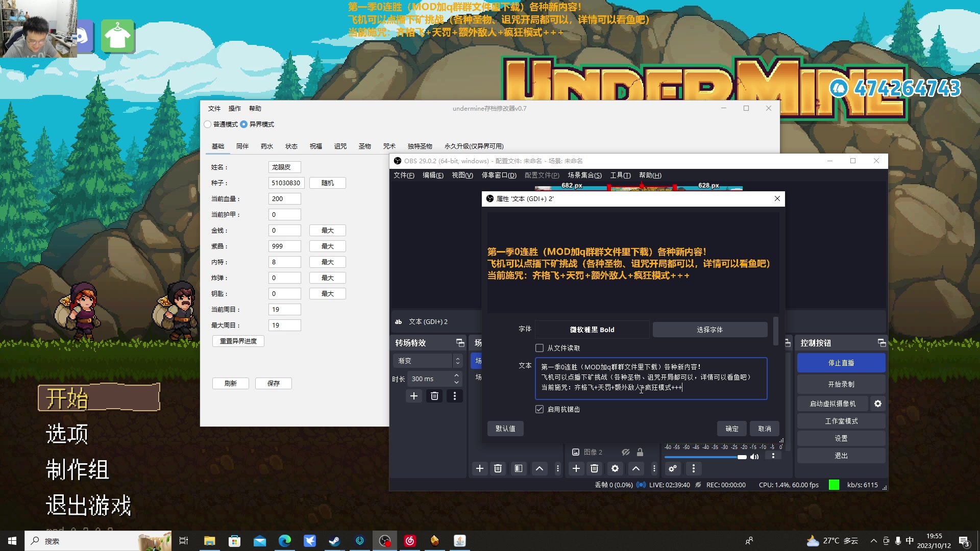The width and height of the screenshot is (980, 551).
Task: Click 重置异界进度 button
Action: (x=238, y=341)
